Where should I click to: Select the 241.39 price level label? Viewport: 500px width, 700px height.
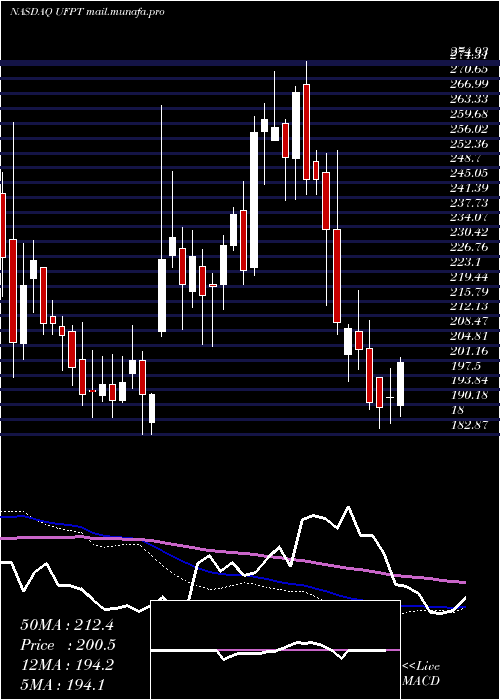click(468, 188)
